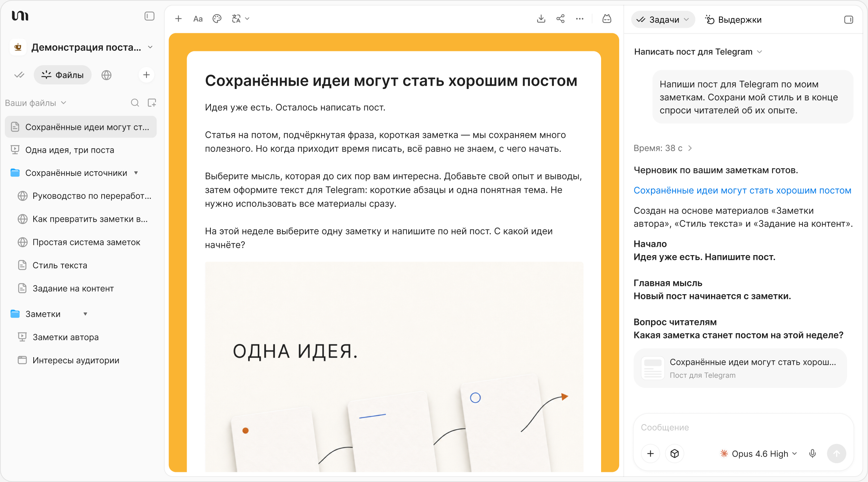The width and height of the screenshot is (868, 482).
Task: Click the globe icon of Простая система заметок
Action: coord(22,242)
